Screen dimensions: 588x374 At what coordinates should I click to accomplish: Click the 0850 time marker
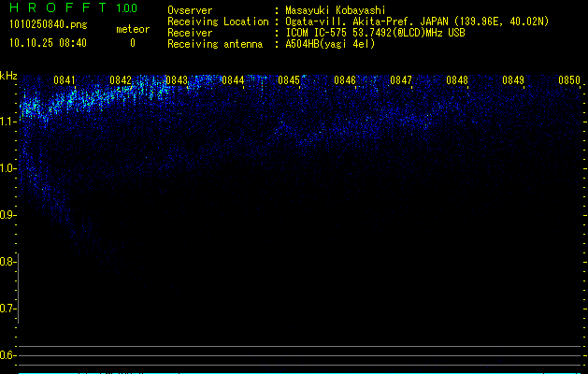(x=569, y=79)
